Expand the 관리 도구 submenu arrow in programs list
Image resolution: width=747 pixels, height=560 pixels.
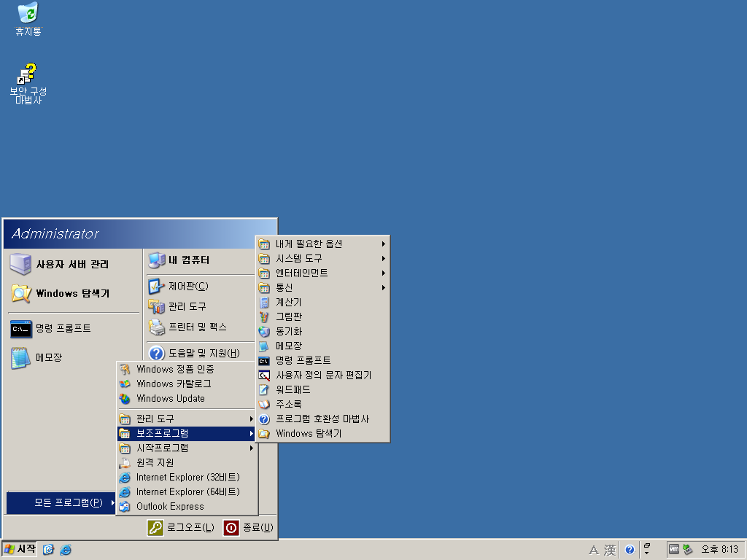(252, 419)
